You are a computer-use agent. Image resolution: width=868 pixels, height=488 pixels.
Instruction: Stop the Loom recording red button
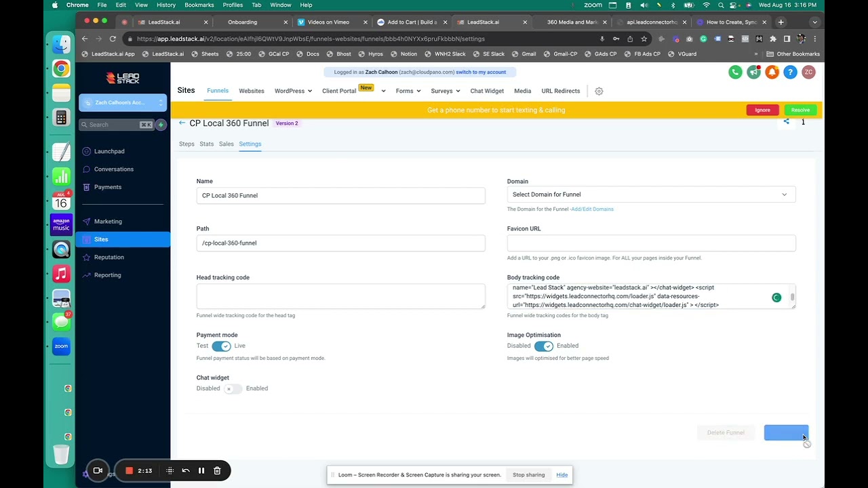point(129,470)
